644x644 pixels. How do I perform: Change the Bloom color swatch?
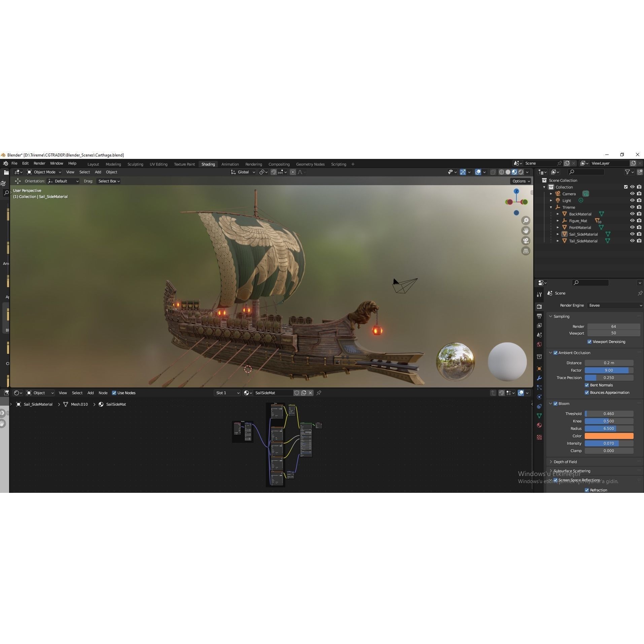point(609,436)
